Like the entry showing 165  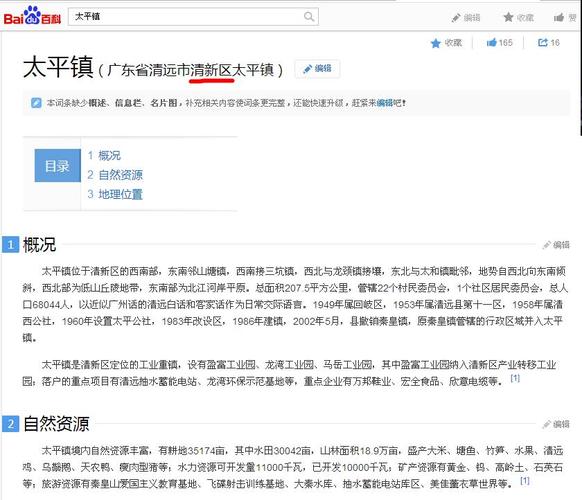(x=500, y=43)
